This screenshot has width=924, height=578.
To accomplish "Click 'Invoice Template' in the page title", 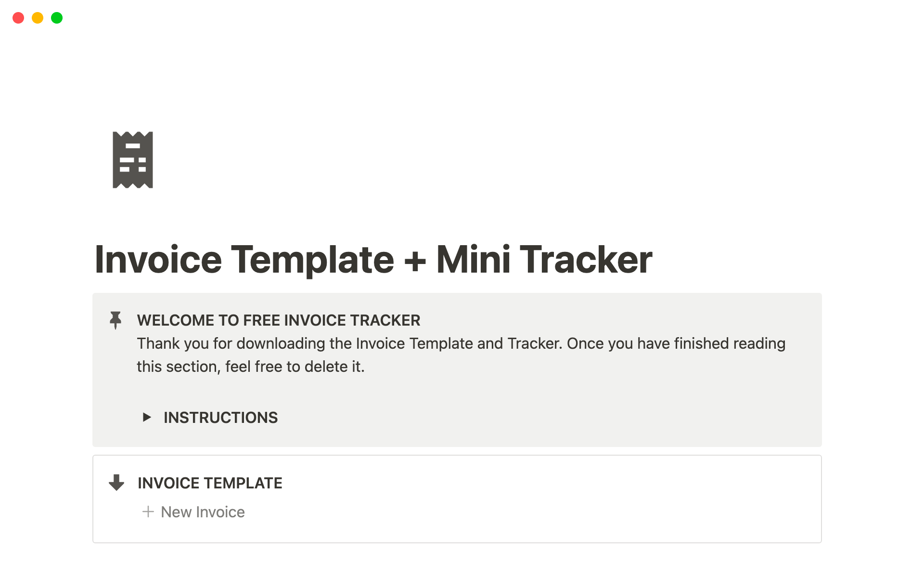I will pyautogui.click(x=244, y=260).
